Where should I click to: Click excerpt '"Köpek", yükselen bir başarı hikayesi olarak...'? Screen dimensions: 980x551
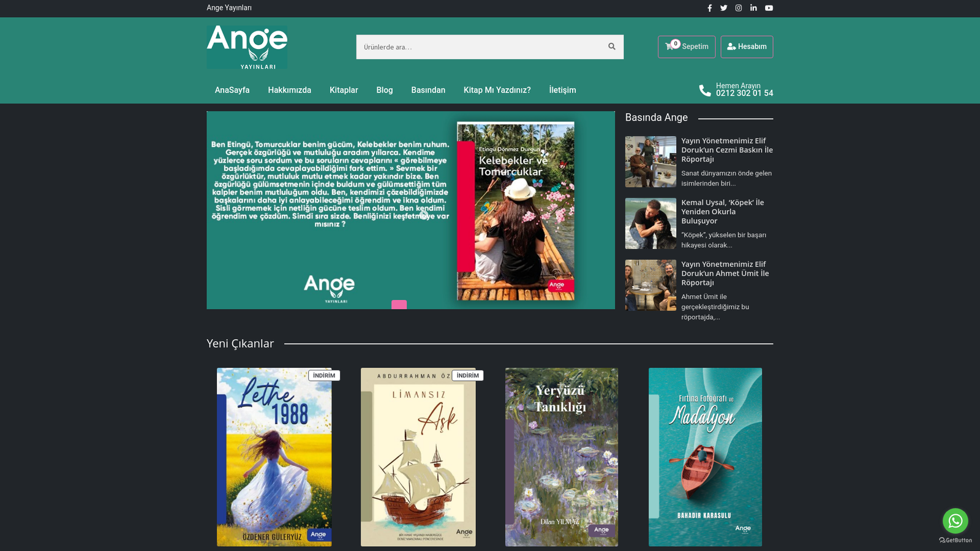click(x=723, y=240)
